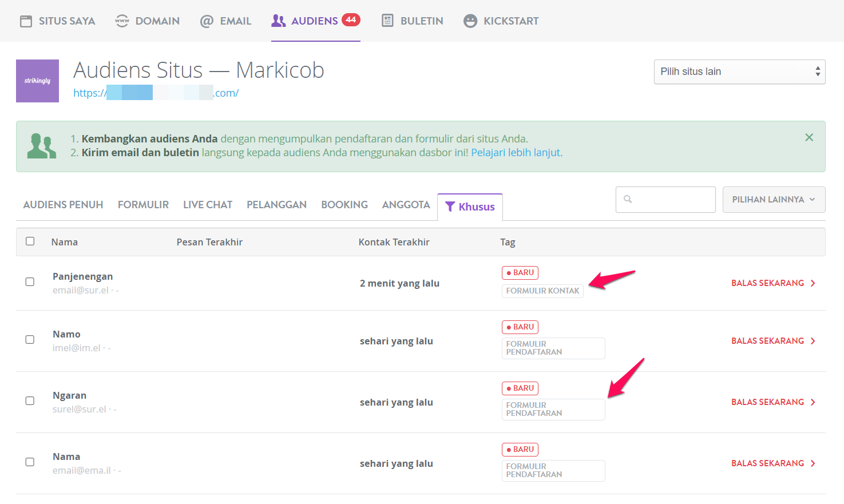The image size is (844, 504).
Task: Select the Ngaran row checkbox
Action: (x=30, y=401)
